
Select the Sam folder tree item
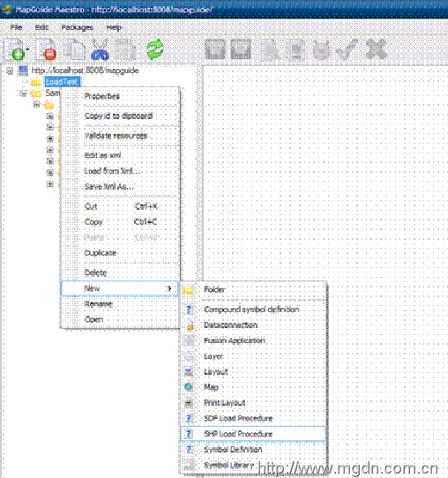pyautogui.click(x=52, y=93)
